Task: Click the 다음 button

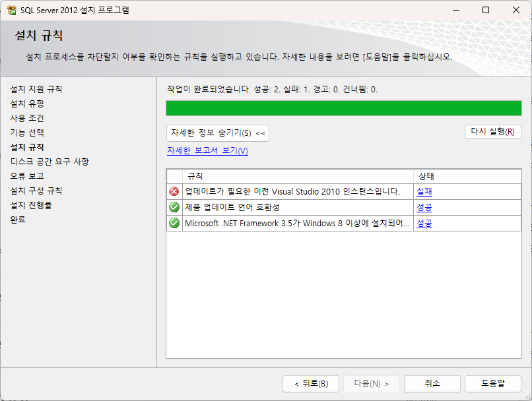Action: click(x=372, y=384)
